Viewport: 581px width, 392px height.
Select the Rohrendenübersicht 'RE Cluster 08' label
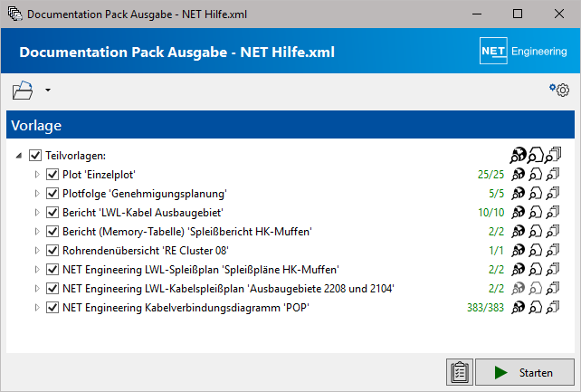point(145,251)
